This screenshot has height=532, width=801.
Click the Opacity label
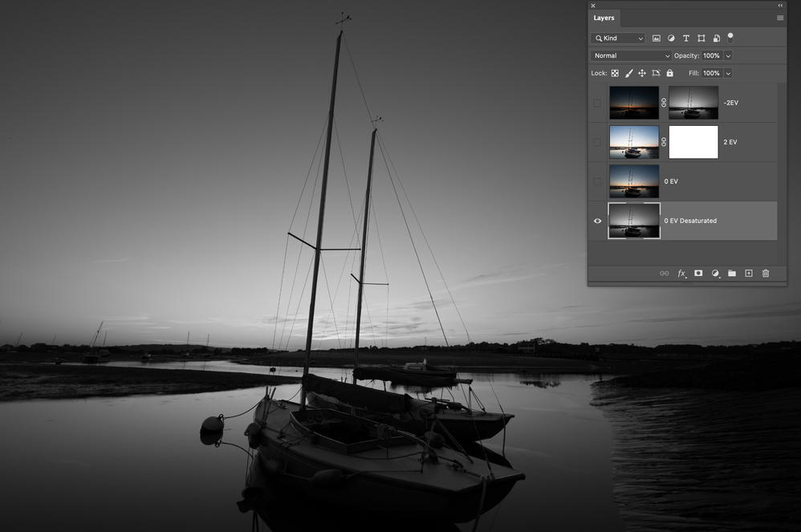[x=686, y=55]
